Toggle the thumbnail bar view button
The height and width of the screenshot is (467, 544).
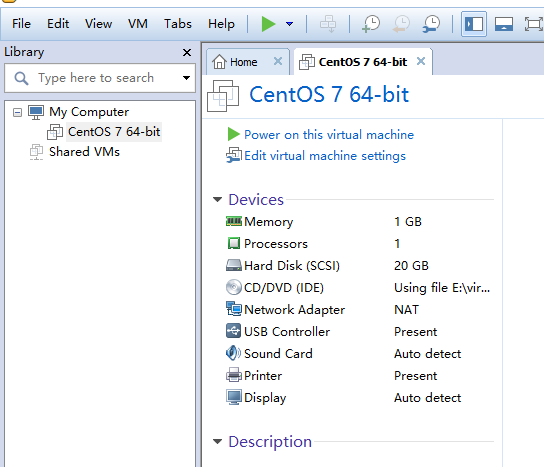tap(504, 24)
